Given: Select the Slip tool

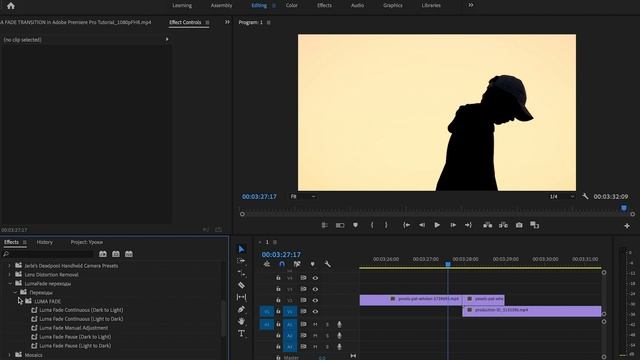Looking at the screenshot, I should pos(241,297).
